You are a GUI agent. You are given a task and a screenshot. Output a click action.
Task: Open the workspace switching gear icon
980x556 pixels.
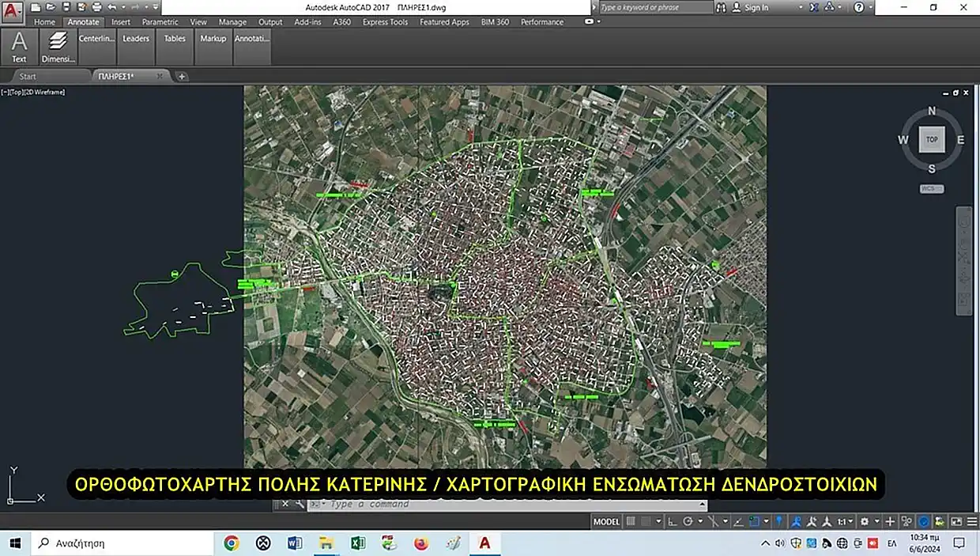tap(866, 521)
